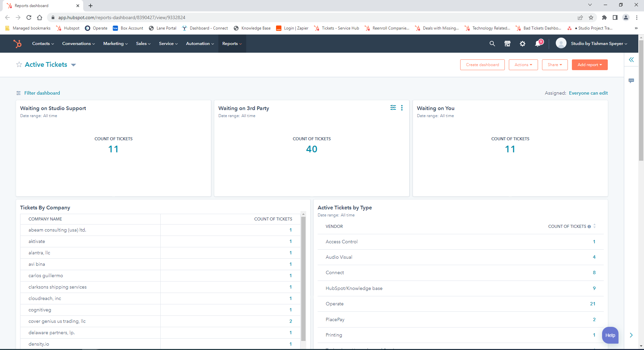Click the Filter dashboard link
This screenshot has width=644, height=350.
point(42,93)
